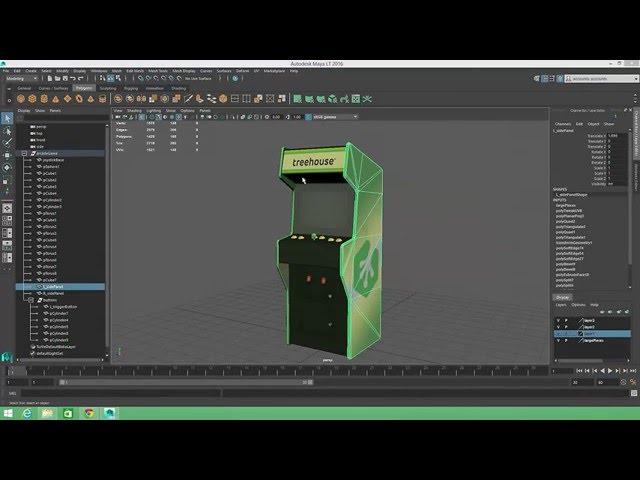Viewport: 640px width, 480px height.
Task: Click the Save Scene disk icon
Action: pyautogui.click(x=65, y=78)
